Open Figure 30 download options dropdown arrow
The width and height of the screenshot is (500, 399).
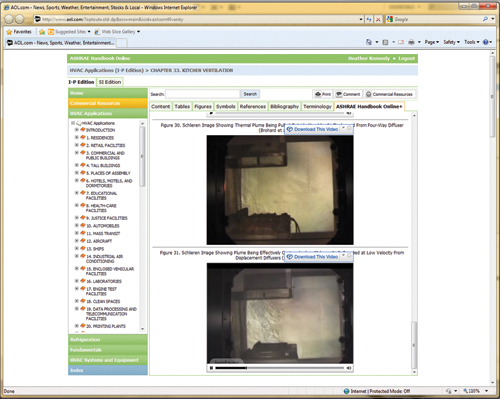[343, 128]
